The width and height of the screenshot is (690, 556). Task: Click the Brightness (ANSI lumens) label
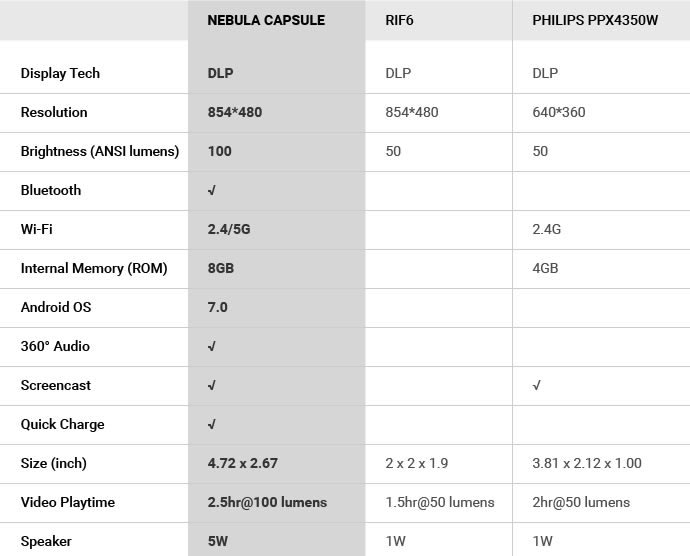[100, 151]
